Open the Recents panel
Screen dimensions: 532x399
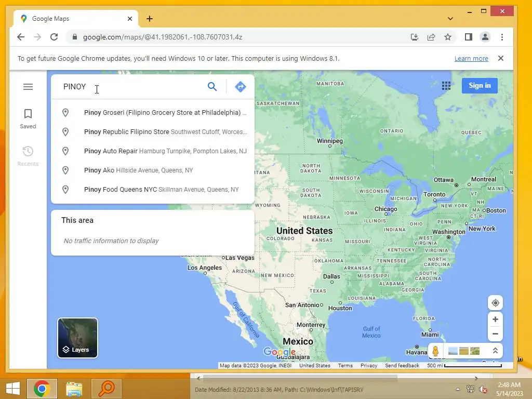tap(28, 156)
